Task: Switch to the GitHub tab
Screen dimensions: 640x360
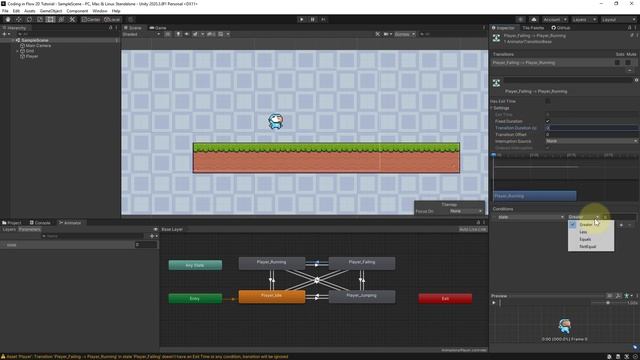Action: 561,28
